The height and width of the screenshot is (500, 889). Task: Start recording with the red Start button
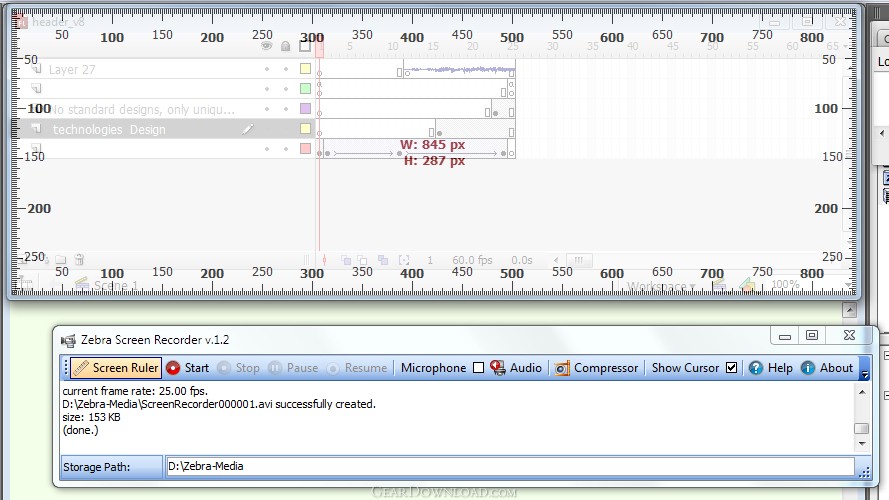(188, 368)
